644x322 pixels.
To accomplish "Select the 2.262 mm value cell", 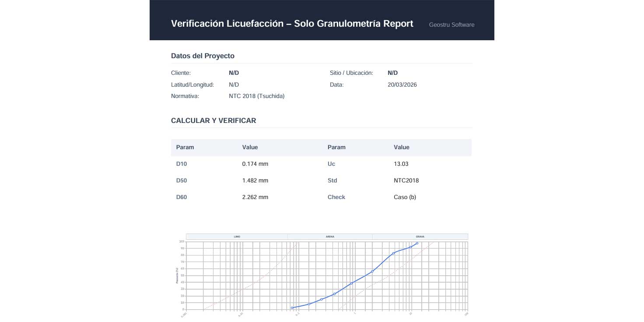I will [x=255, y=197].
